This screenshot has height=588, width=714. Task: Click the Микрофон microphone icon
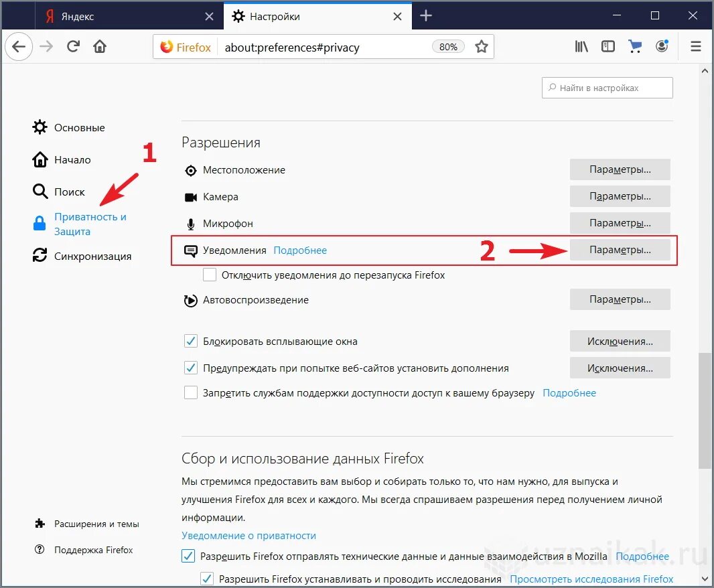190,224
